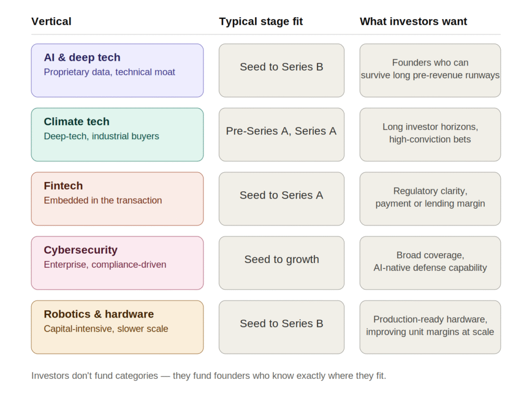Click the Proprietary data, technical moat subtitle
This screenshot has height=407, width=532.
pyautogui.click(x=109, y=72)
